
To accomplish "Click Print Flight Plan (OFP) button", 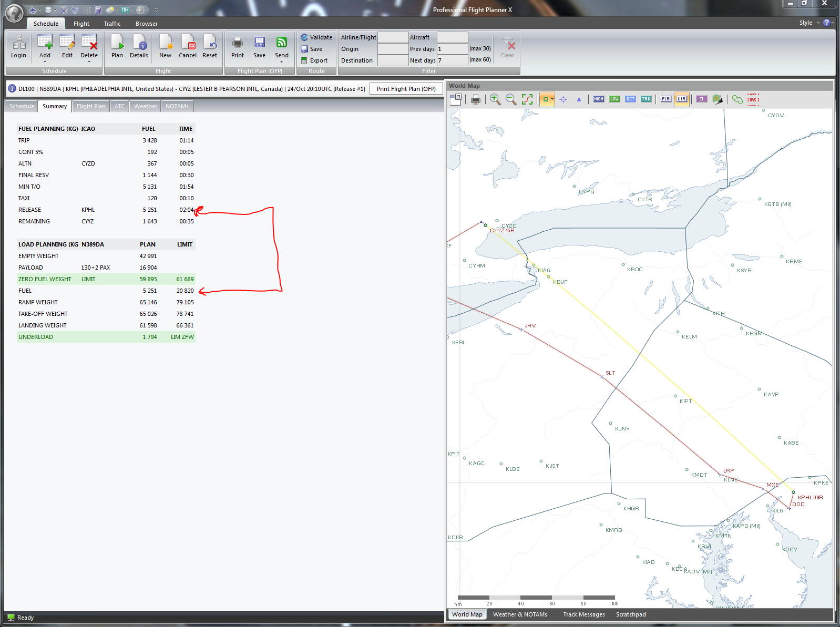I will (406, 89).
